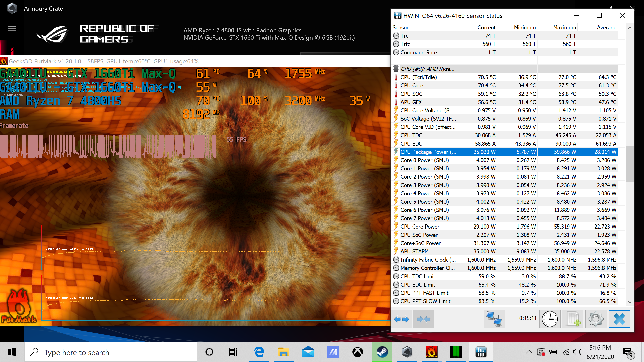The height and width of the screenshot is (362, 644).
Task: Select the CPU EDC Limit row
Action: 505,285
